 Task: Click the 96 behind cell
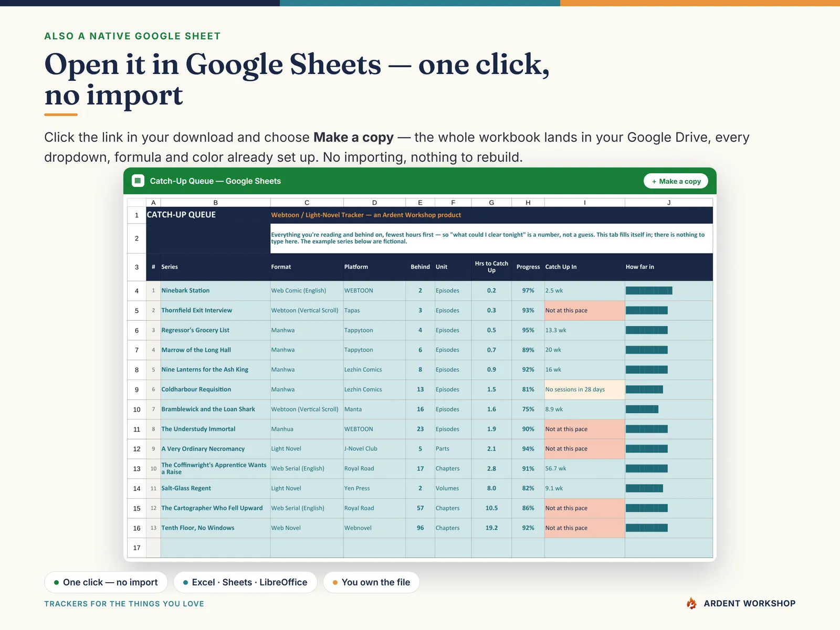pyautogui.click(x=420, y=528)
